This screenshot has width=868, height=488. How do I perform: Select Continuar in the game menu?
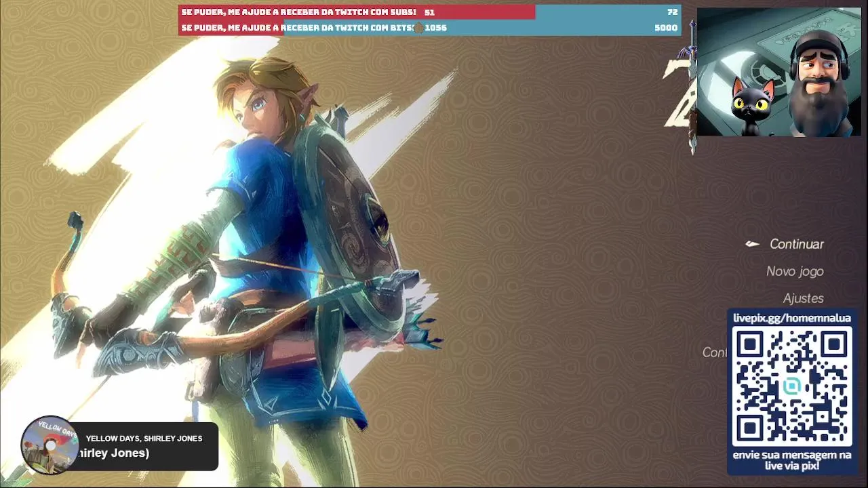tap(796, 244)
